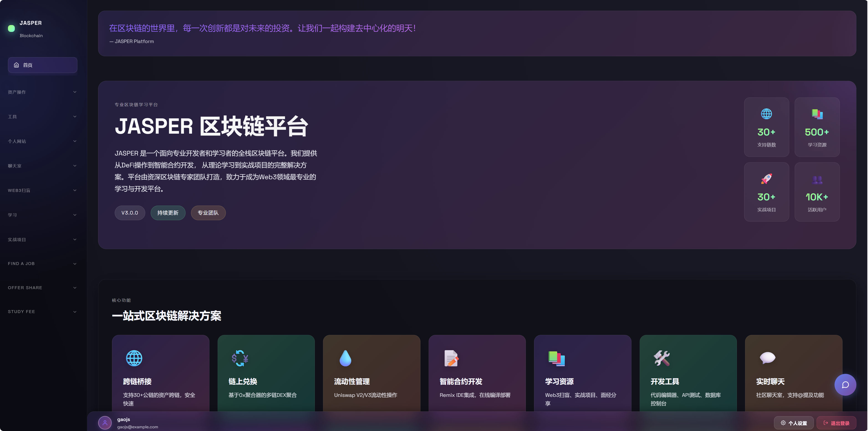Image resolution: width=868 pixels, height=431 pixels.
Task: Select the 流动性管理 water drop icon
Action: point(345,358)
